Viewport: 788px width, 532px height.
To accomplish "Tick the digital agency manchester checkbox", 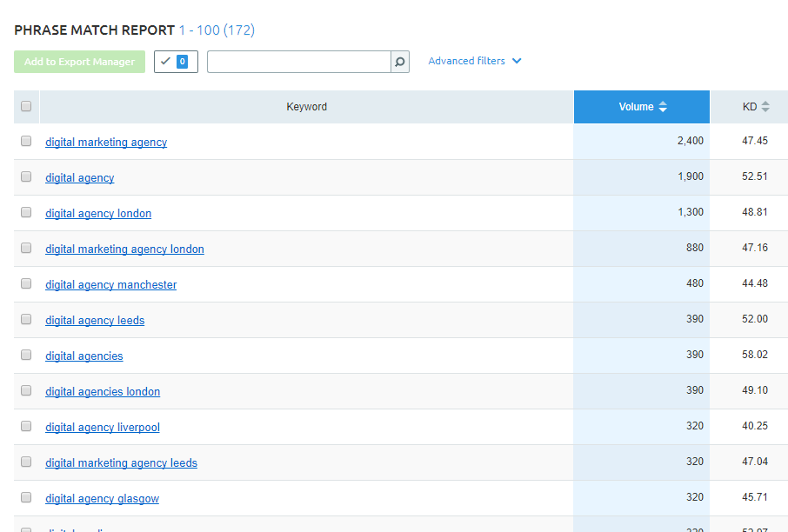I will point(26,284).
